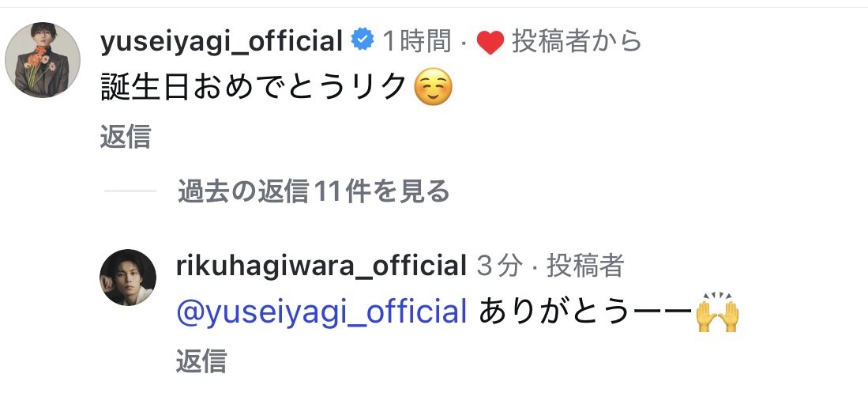Image resolution: width=868 pixels, height=393 pixels.
Task: Open the rikuhagiwara_official username
Action: 321,266
